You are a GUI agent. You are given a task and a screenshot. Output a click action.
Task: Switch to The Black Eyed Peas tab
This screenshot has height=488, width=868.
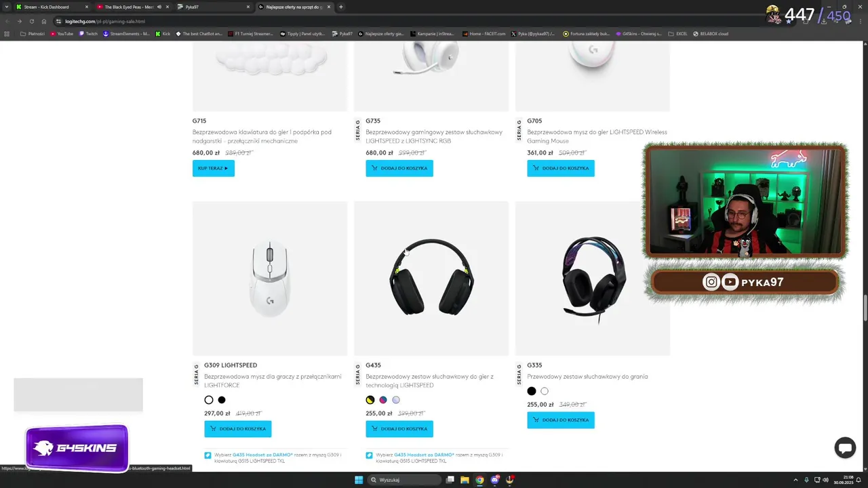click(133, 7)
